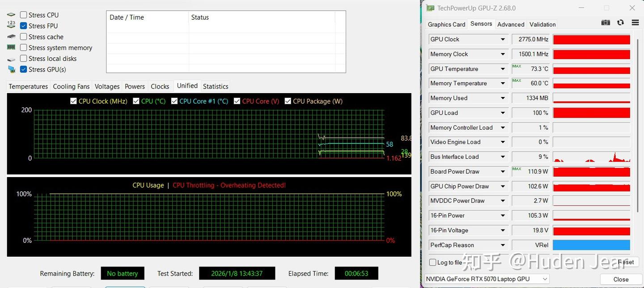Click the Stress FPU 123 icon
Viewport: 644px width, 288px height.
tap(11, 26)
